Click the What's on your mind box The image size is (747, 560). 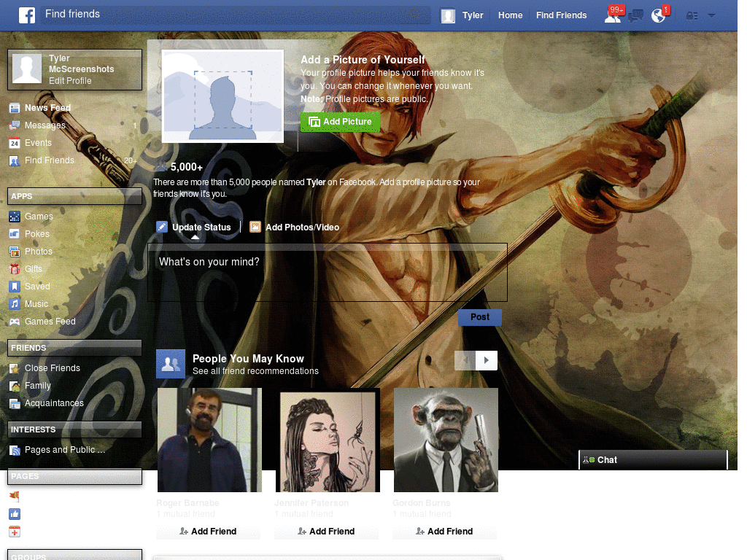pos(328,273)
